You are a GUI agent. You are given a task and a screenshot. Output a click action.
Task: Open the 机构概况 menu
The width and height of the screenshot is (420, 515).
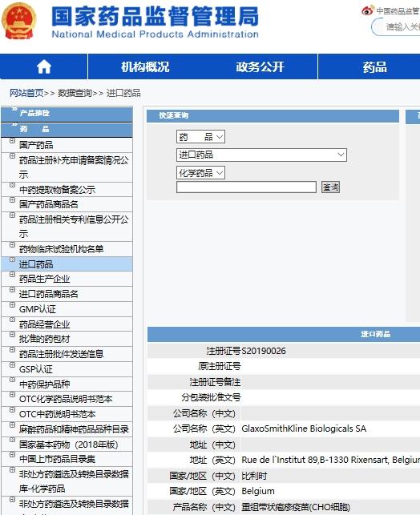click(x=145, y=67)
